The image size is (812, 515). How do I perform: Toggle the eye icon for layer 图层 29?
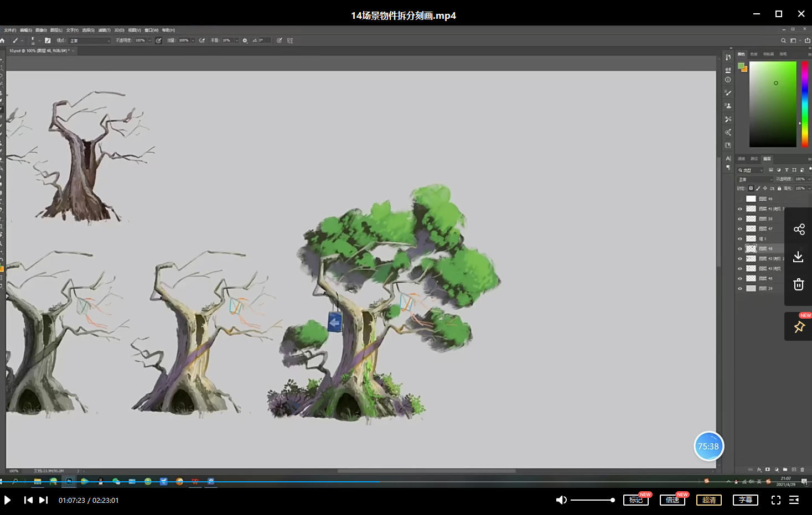point(740,289)
